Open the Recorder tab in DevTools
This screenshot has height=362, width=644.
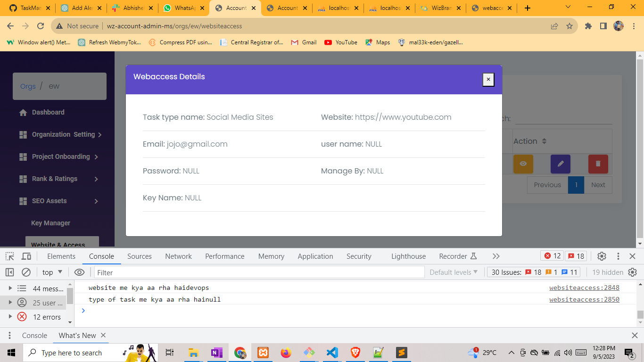pyautogui.click(x=458, y=256)
